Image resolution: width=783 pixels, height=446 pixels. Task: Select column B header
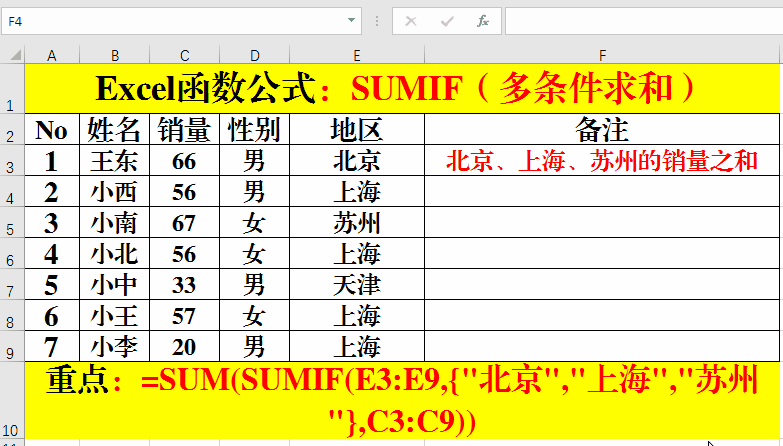[x=114, y=55]
